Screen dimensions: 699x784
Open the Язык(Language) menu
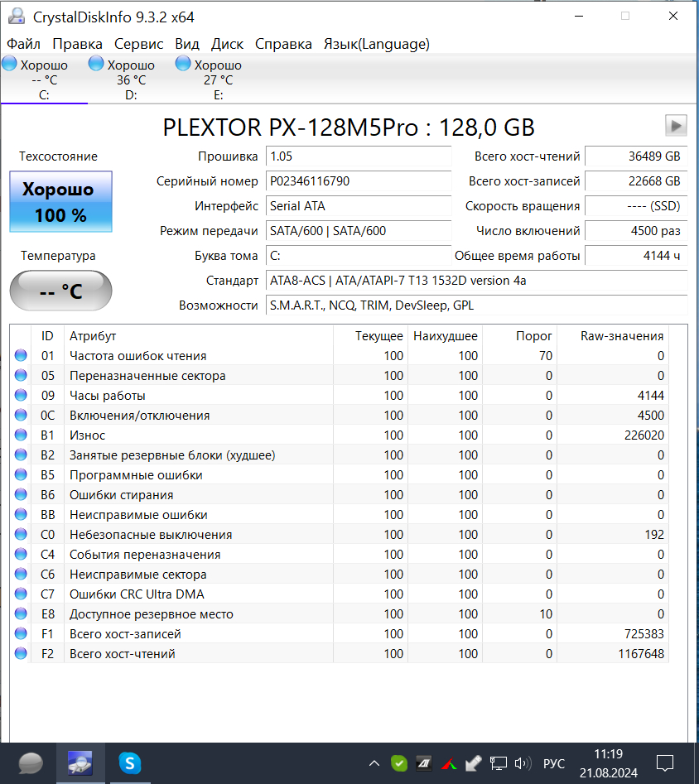tap(376, 44)
